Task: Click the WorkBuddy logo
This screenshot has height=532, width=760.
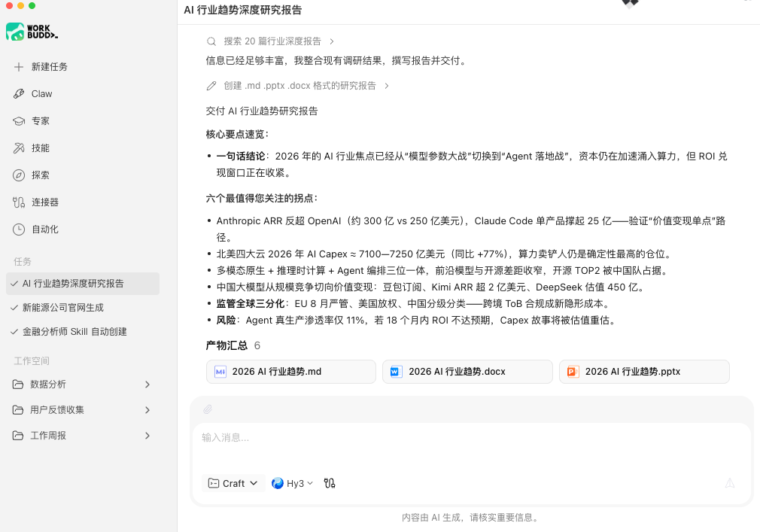Action: click(32, 32)
